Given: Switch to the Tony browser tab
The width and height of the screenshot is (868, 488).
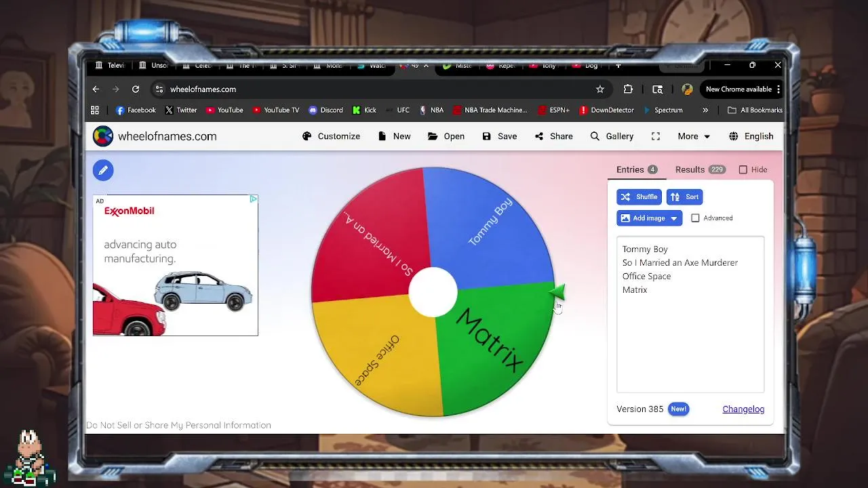Looking at the screenshot, I should 542,66.
